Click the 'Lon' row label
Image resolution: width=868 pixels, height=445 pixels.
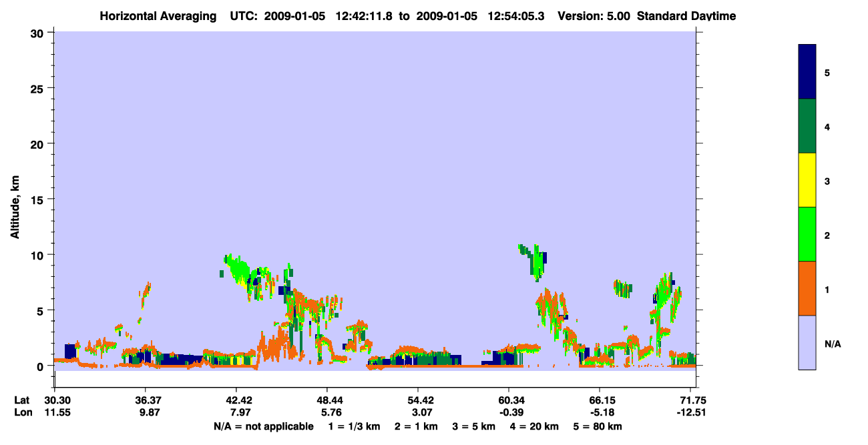(22, 412)
